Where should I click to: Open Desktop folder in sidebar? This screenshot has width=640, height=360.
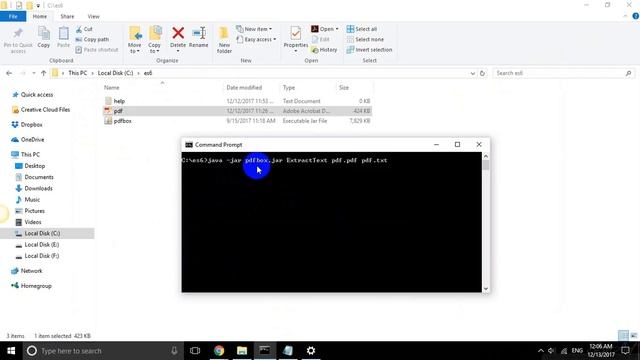coord(35,166)
